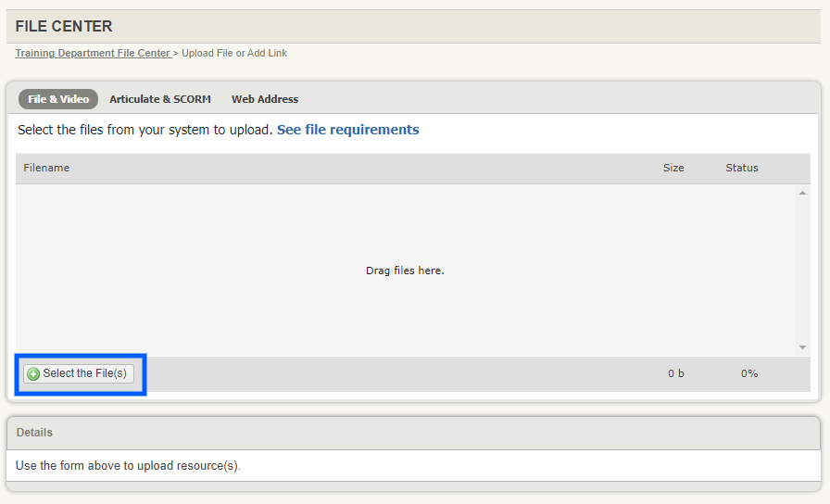Click the file list scroll up arrow
Viewport: 830px width, 504px height.
[x=803, y=193]
